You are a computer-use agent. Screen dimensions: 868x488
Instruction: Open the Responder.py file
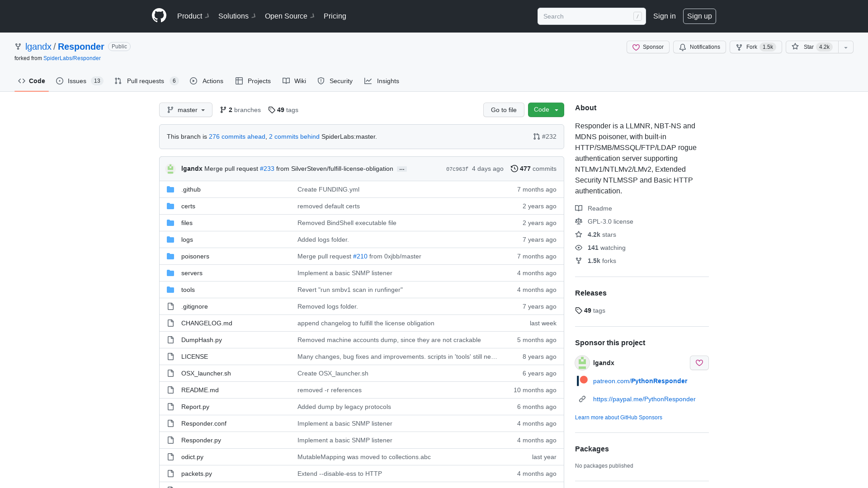(201, 440)
